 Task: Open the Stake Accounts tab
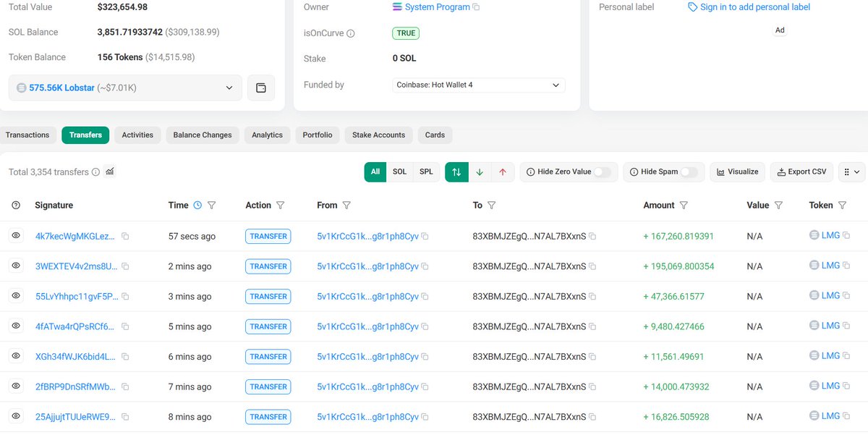point(379,135)
